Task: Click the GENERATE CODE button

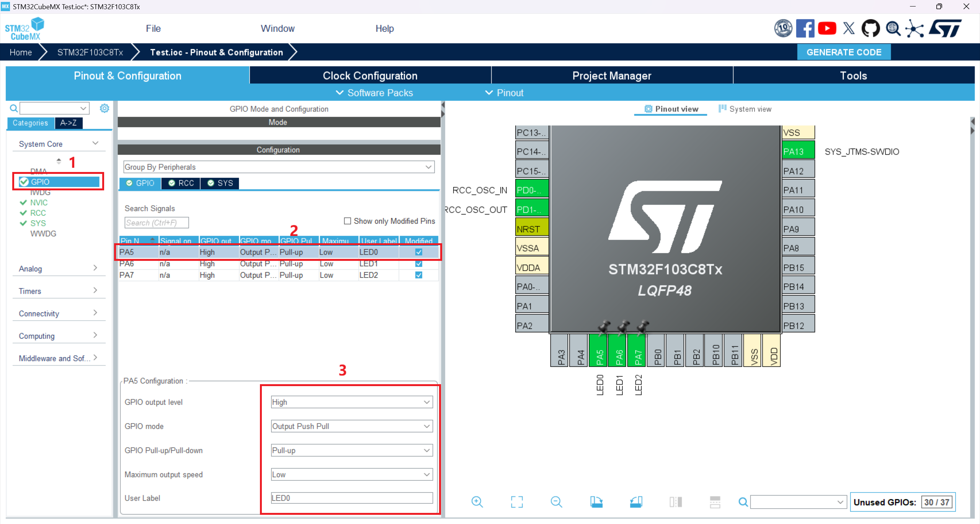Action: point(844,52)
